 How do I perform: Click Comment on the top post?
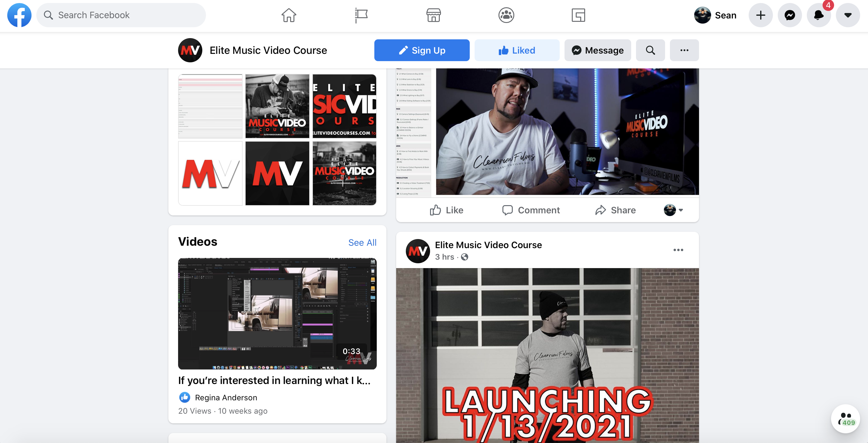pyautogui.click(x=531, y=210)
